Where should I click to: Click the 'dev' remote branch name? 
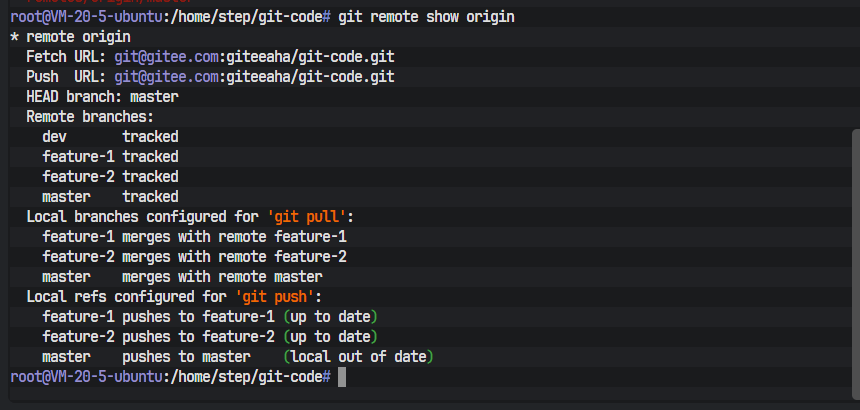tap(54, 137)
